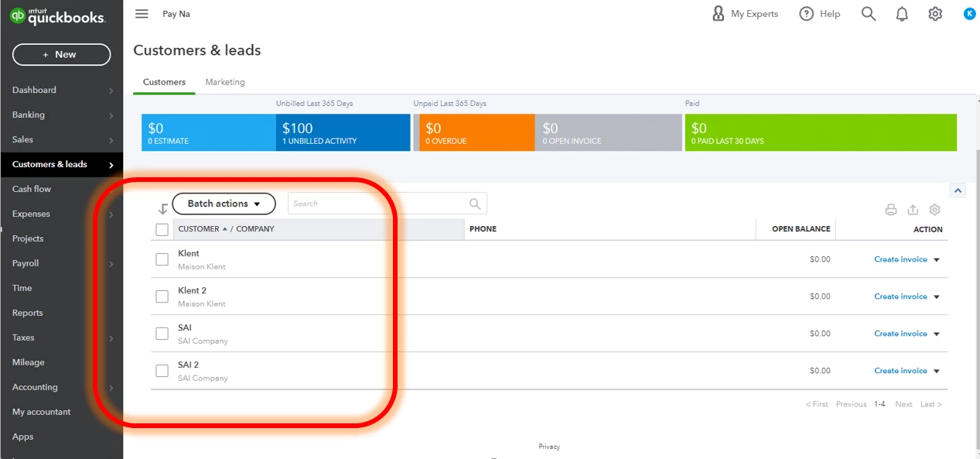Screen dimensions: 980x459
Task: Open notifications bell
Action: click(x=902, y=14)
